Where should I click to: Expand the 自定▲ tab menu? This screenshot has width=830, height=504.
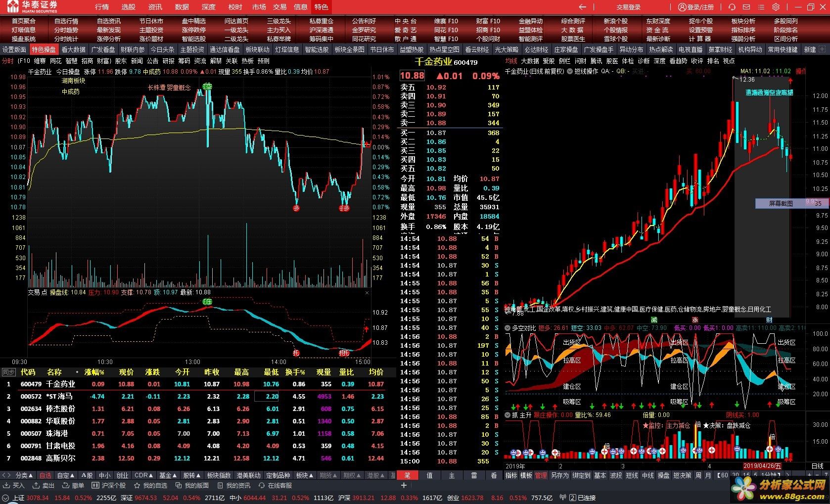click(x=66, y=475)
